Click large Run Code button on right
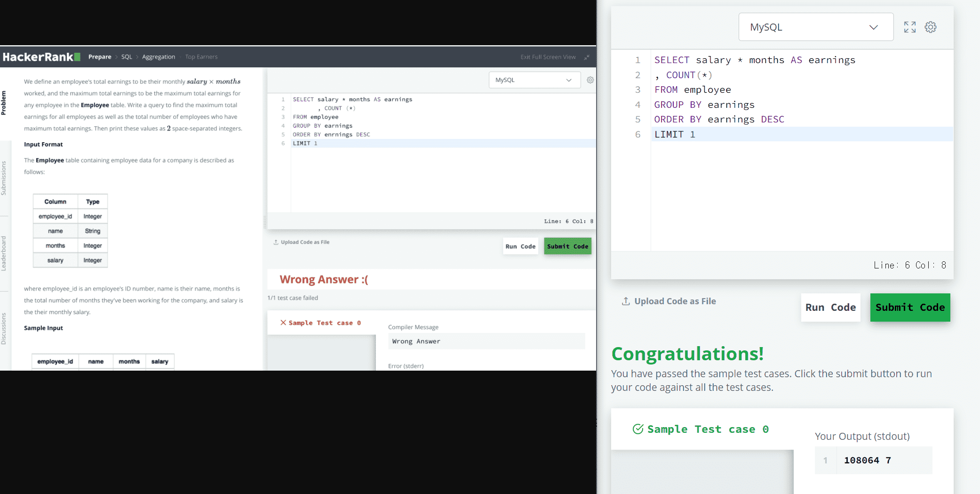 830,308
